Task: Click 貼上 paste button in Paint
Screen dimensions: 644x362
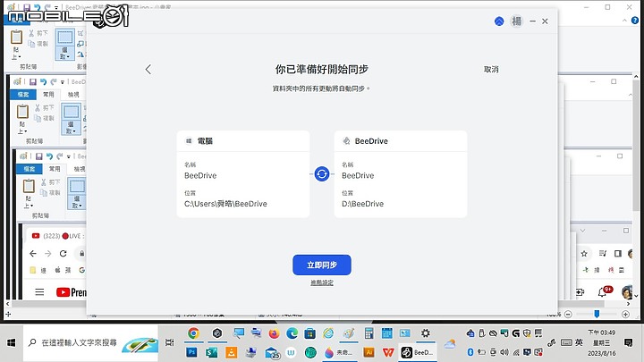Action: click(x=16, y=38)
